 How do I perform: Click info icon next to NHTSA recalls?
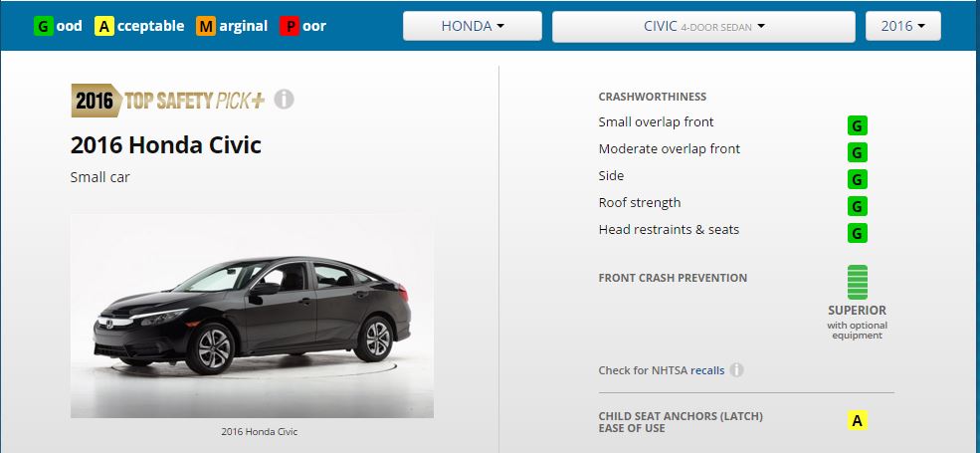click(x=737, y=369)
